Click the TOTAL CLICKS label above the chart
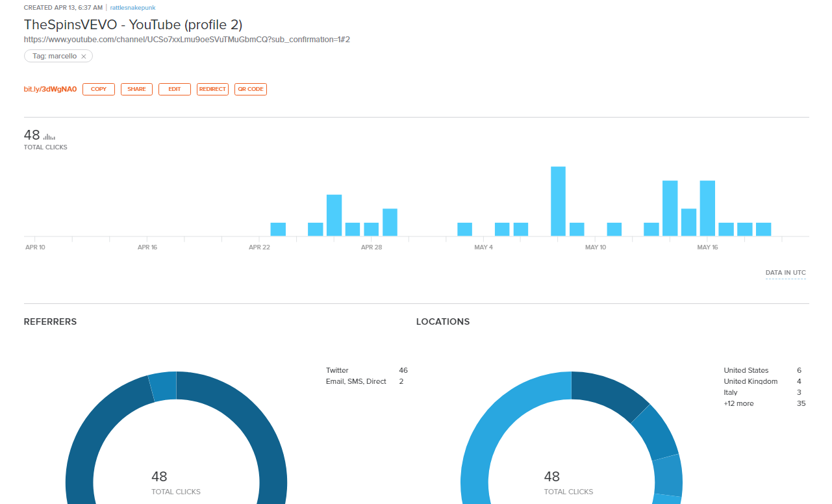832x504 pixels. (x=45, y=147)
